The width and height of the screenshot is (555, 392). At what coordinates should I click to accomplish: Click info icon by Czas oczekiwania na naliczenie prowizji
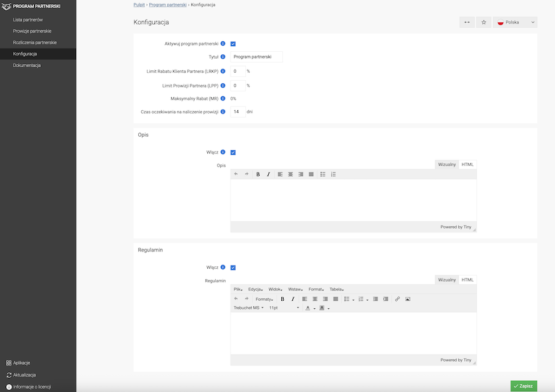tap(223, 112)
